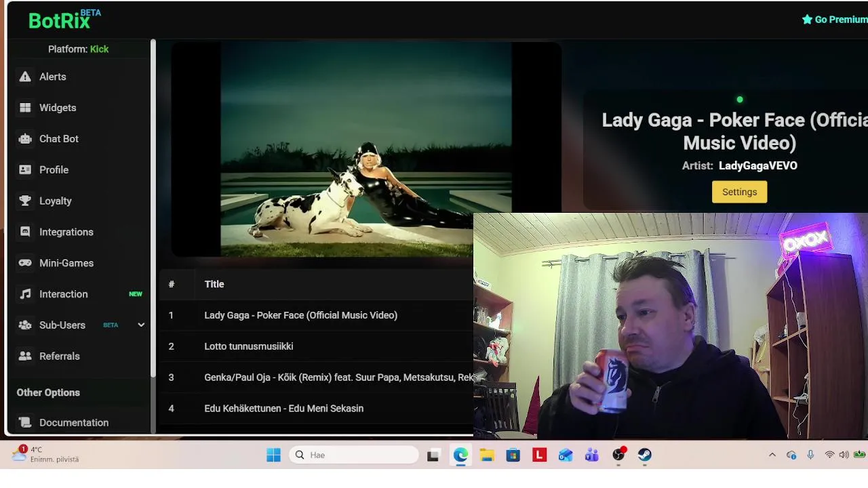Click the yellow Settings button
This screenshot has width=868, height=488.
tap(740, 192)
